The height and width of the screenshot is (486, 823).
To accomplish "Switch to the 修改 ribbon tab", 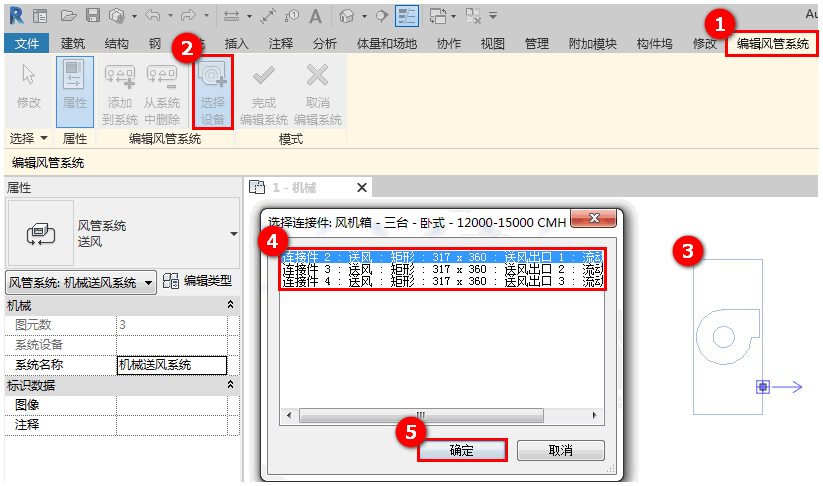I will click(x=704, y=44).
